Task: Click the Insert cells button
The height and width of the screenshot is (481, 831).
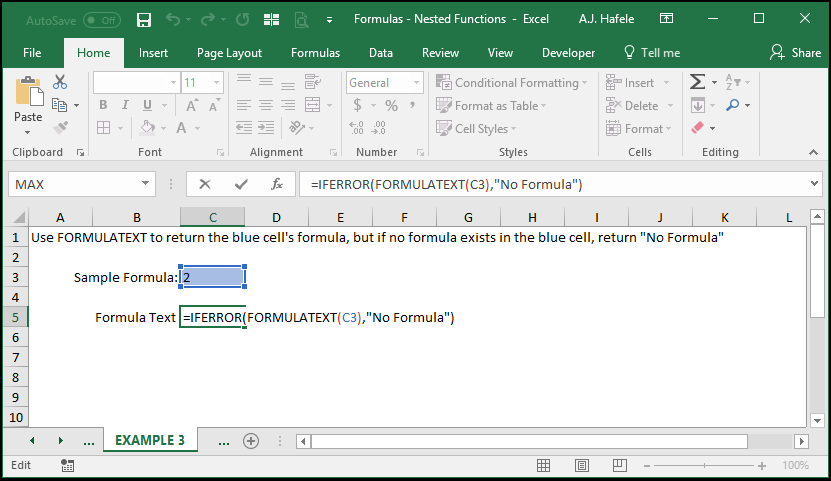Action: coord(638,83)
